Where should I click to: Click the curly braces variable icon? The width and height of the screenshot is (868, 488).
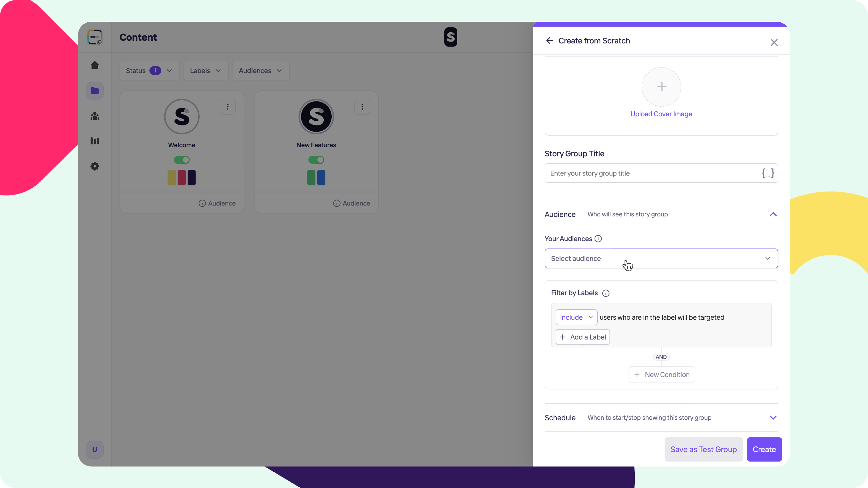coord(768,173)
